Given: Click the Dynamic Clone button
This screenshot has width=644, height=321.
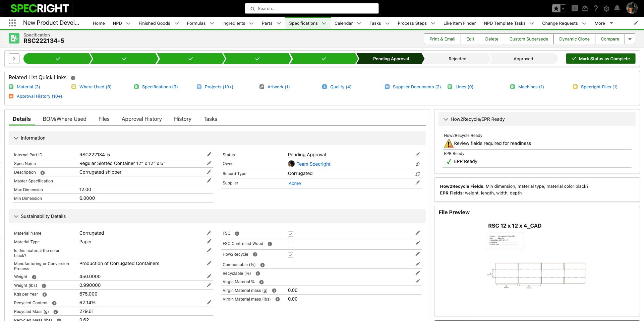Looking at the screenshot, I should 574,39.
